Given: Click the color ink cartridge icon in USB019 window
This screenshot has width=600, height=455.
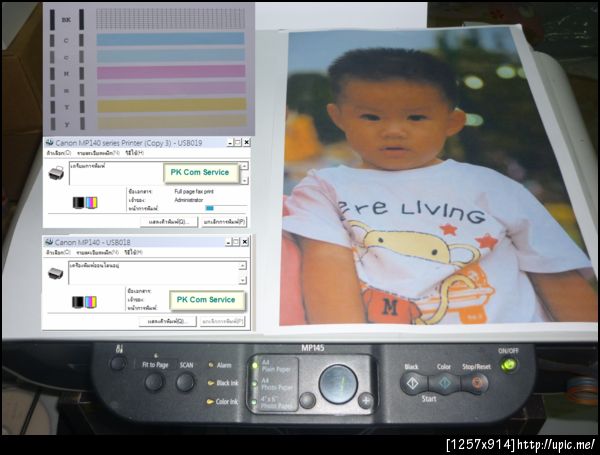Looking at the screenshot, I should [x=91, y=202].
